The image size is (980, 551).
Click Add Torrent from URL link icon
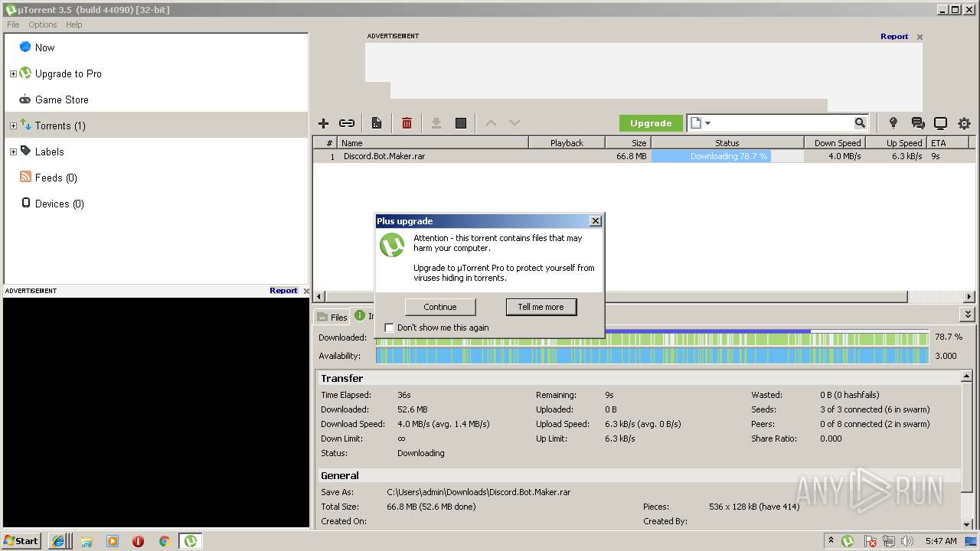[347, 123]
